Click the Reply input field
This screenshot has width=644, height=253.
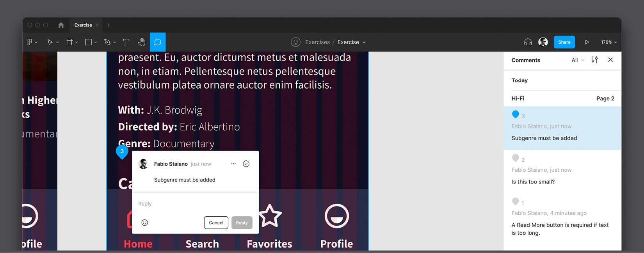[195, 204]
